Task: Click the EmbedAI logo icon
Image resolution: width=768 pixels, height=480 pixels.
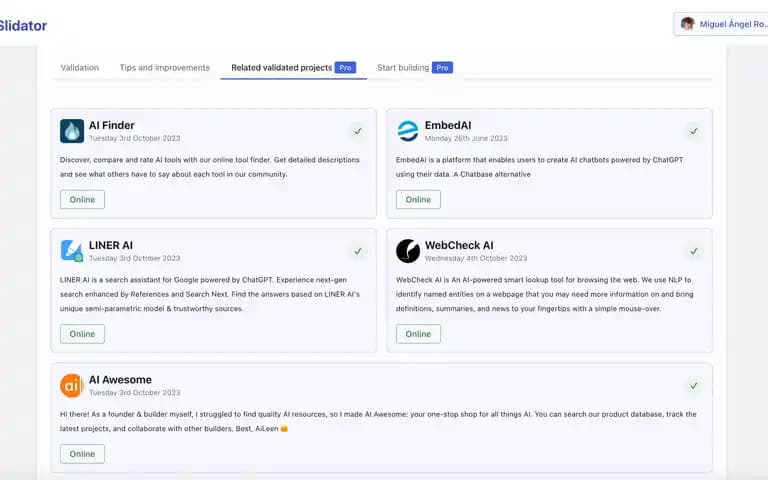Action: tap(408, 131)
